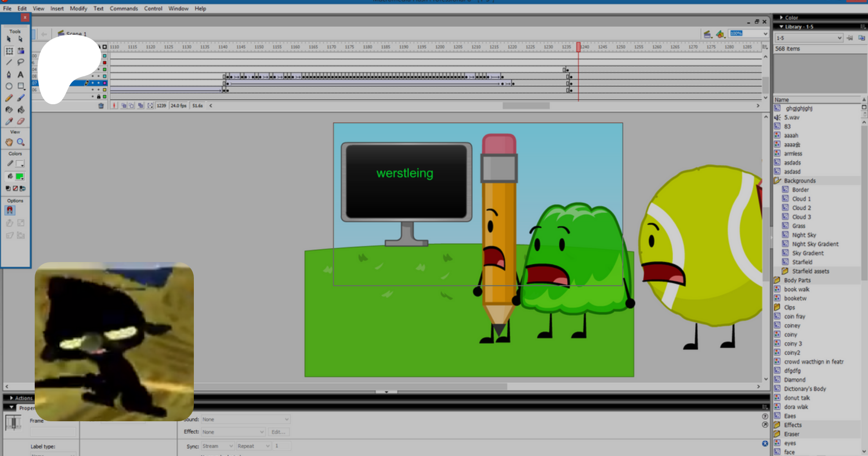Click the green fill color swatch
This screenshot has height=456, width=868.
coord(20,177)
